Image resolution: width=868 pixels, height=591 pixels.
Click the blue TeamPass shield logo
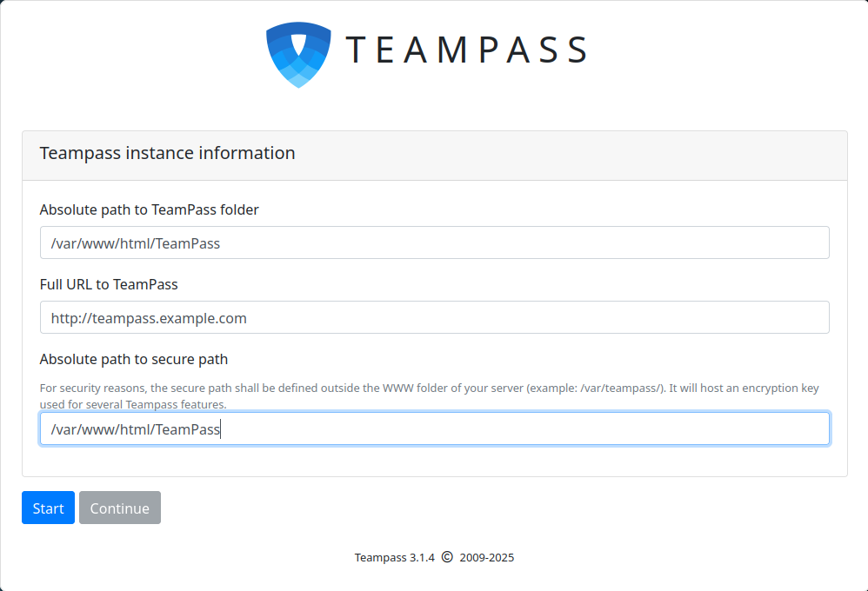298,55
